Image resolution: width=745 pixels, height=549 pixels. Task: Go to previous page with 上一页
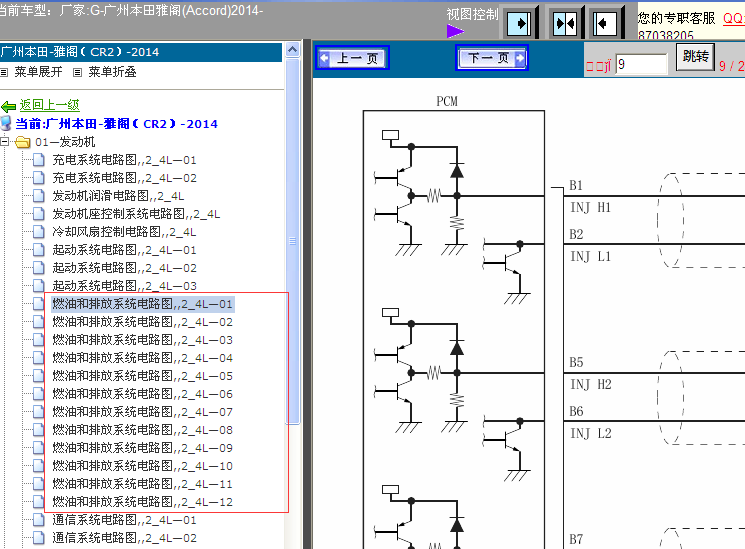[x=352, y=58]
